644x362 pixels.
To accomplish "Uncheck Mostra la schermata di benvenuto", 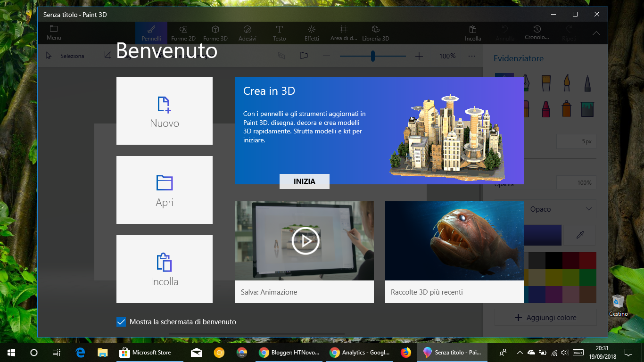I will click(x=121, y=322).
